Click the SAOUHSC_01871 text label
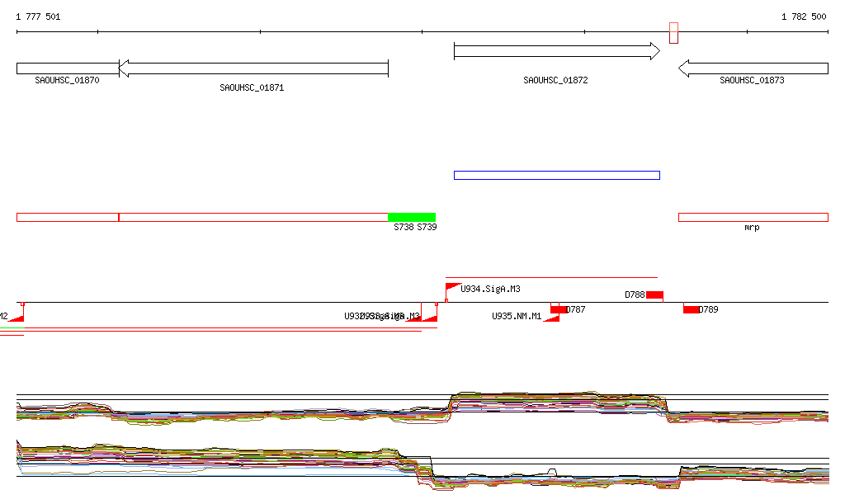This screenshot has height=504, width=845. tap(252, 87)
